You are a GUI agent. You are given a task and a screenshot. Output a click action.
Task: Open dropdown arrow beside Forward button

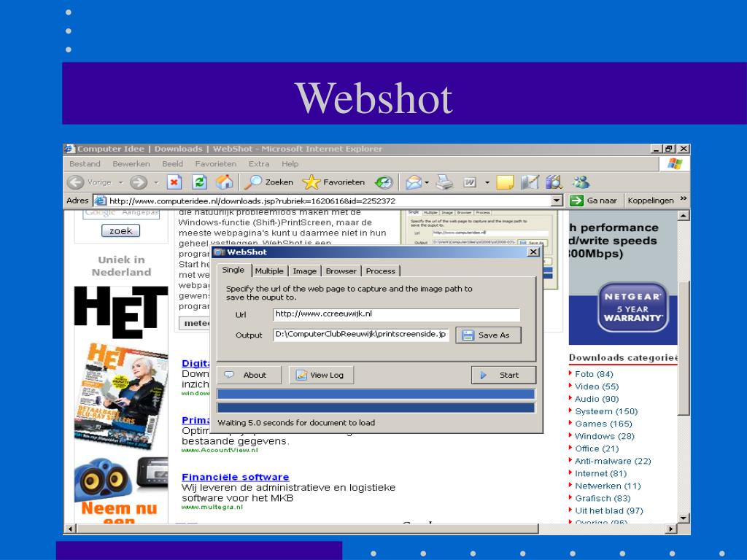(x=156, y=182)
